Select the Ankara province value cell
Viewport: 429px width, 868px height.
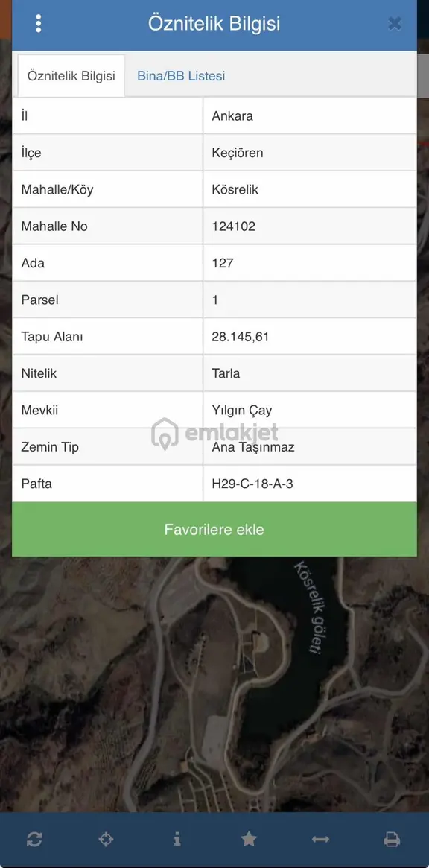click(x=310, y=115)
